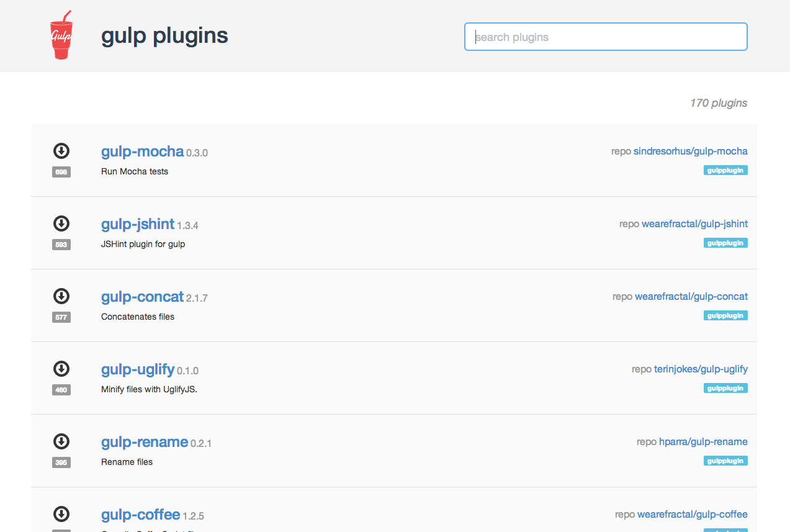Click the 593 download count badge

click(61, 245)
